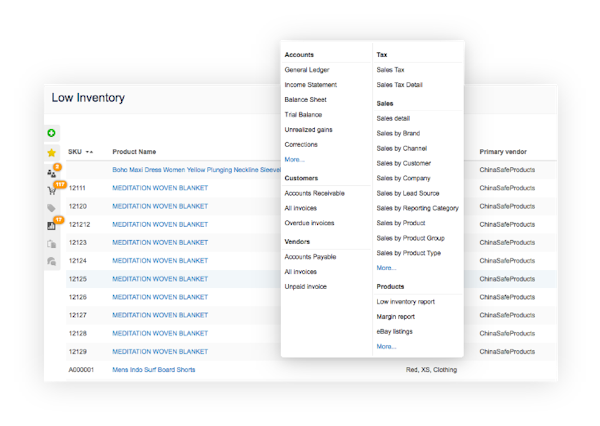Open Income Statement from Accounts menu

(310, 85)
